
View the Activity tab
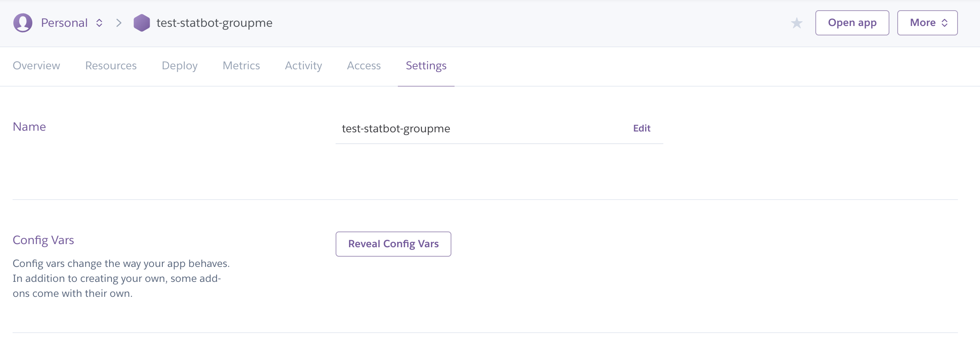303,65
